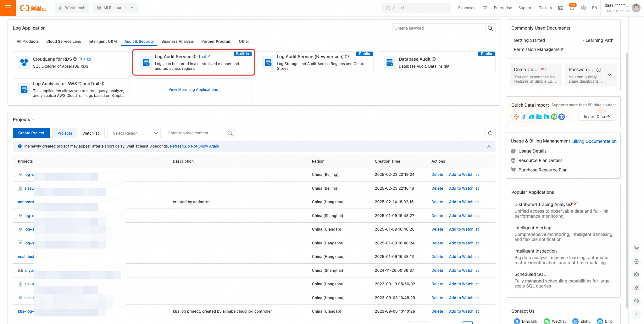644x324 pixels.
Task: Open the All Resources dropdown
Action: coord(115,8)
